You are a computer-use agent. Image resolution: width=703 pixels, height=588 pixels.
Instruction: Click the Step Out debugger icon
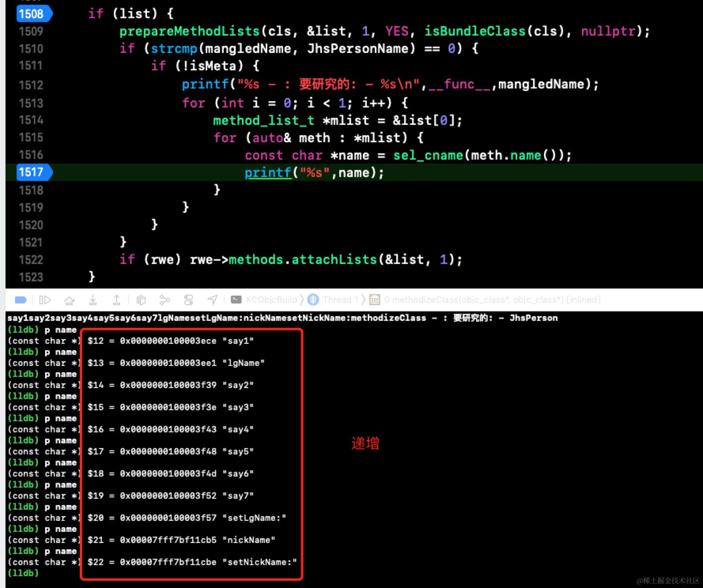tap(117, 300)
